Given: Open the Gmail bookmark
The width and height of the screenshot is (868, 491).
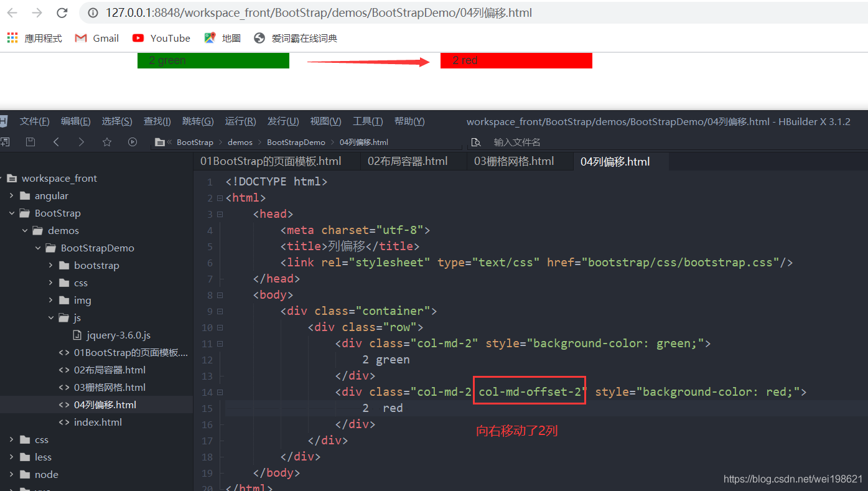Looking at the screenshot, I should coord(96,38).
